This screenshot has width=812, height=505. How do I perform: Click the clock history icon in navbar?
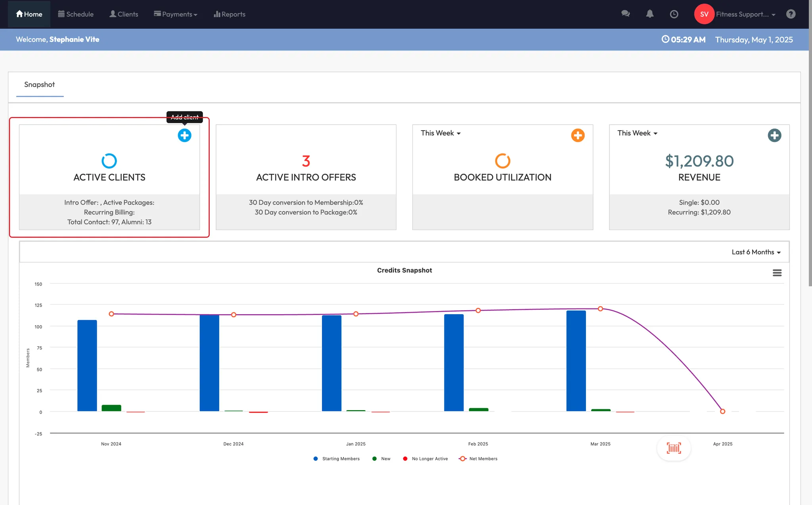[x=674, y=14]
